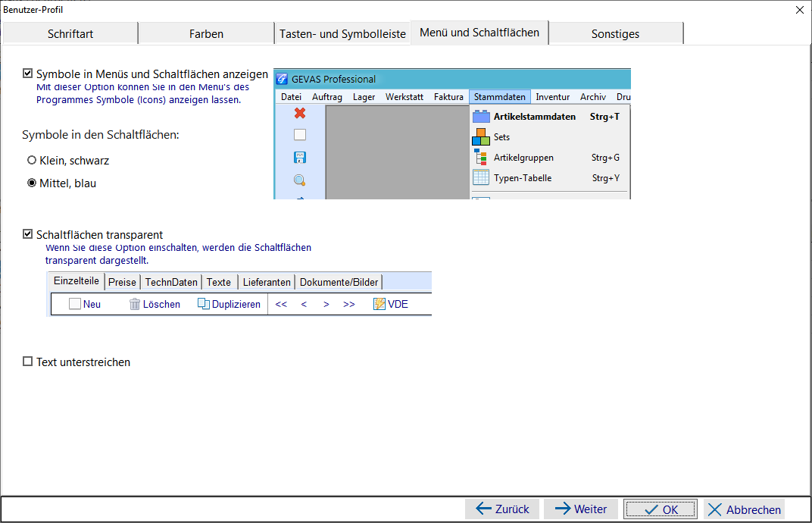
Task: Click the Typen-Tabelle grid icon
Action: (x=481, y=177)
